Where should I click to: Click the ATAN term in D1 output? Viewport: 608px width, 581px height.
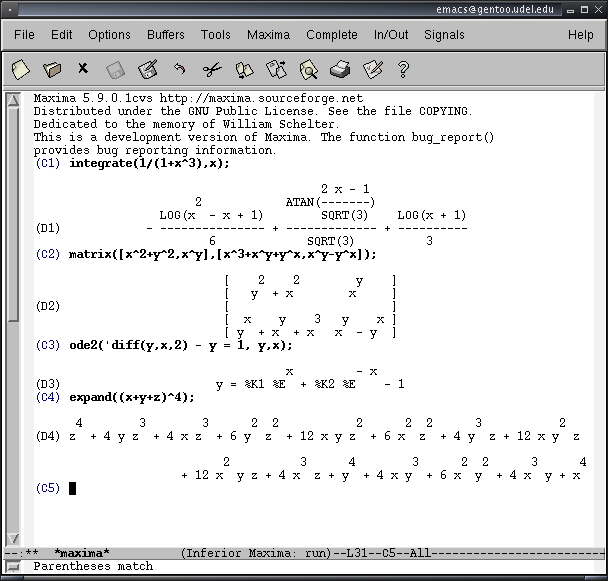[330, 202]
